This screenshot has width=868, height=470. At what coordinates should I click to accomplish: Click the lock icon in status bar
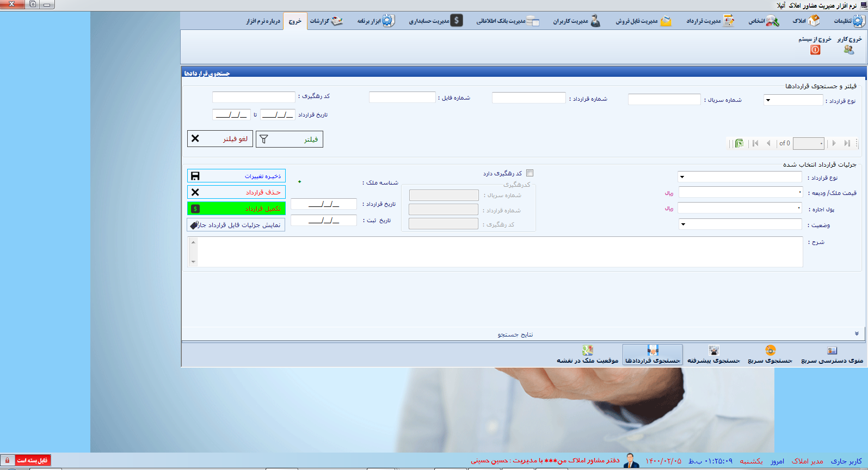coord(8,460)
